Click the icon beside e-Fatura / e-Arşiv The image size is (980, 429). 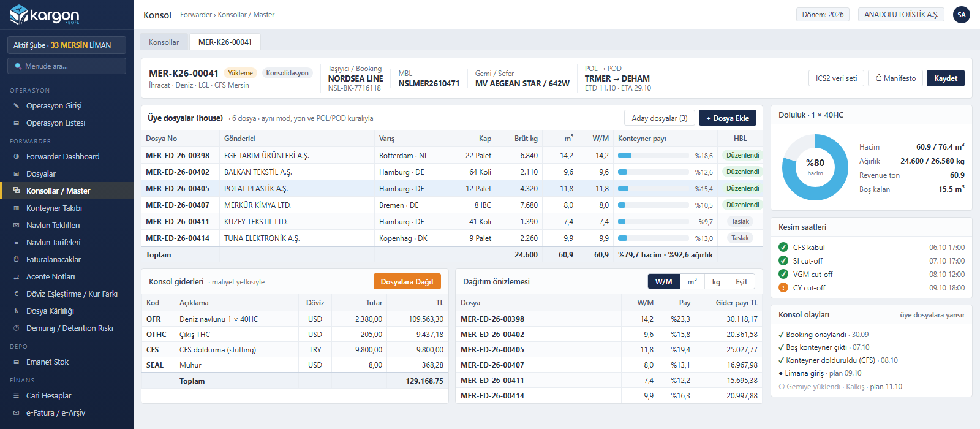[x=17, y=413]
